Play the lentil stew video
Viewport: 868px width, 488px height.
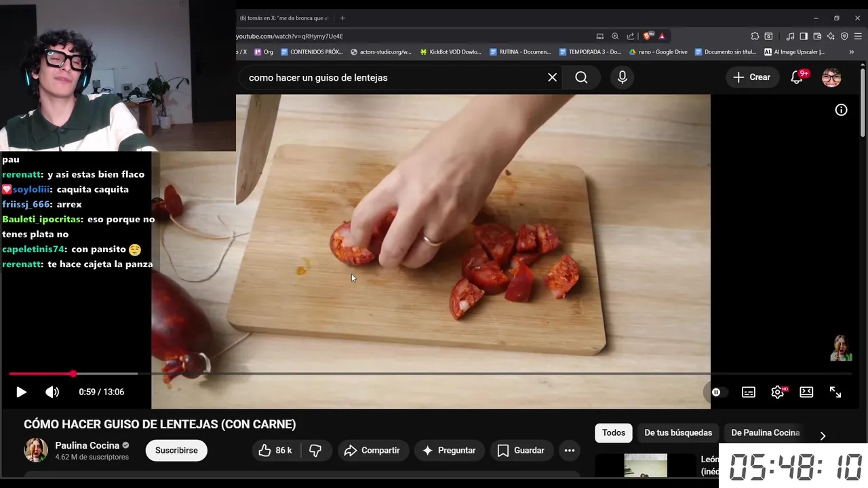click(x=21, y=392)
